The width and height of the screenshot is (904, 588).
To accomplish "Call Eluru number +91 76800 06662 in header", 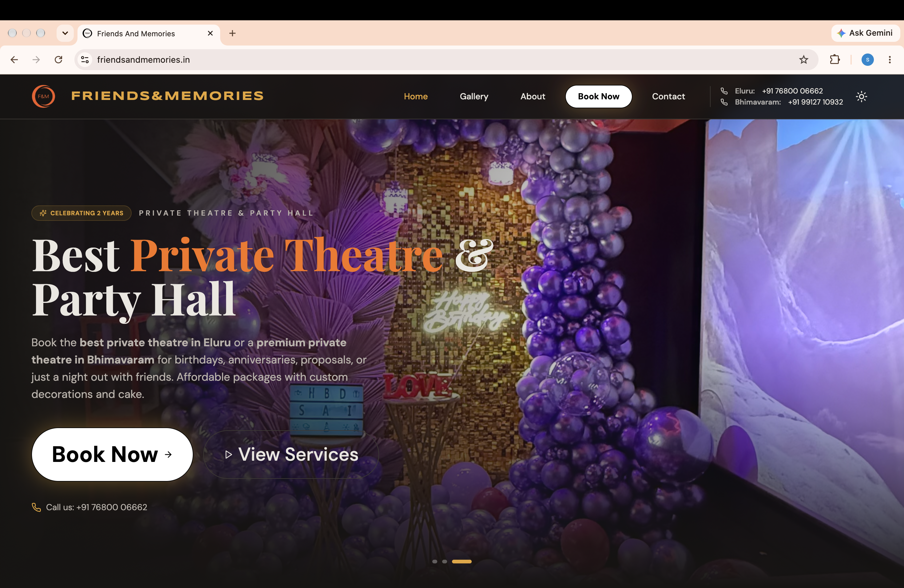I will click(x=792, y=91).
